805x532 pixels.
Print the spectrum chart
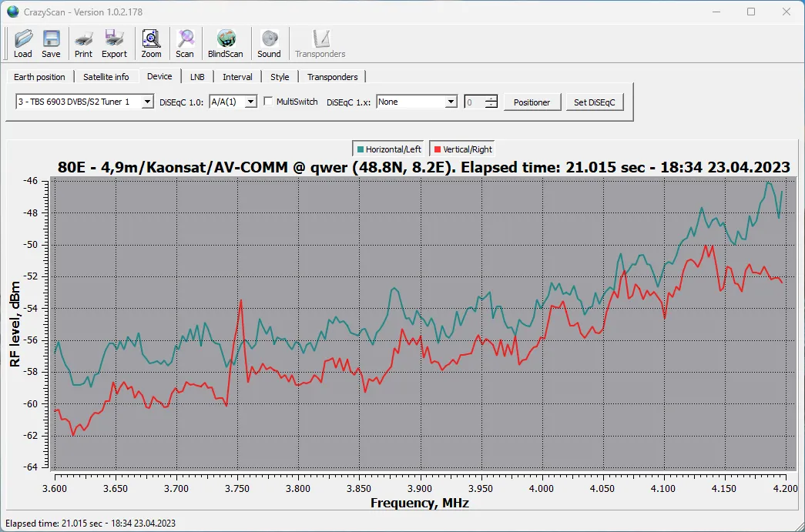[x=83, y=44]
